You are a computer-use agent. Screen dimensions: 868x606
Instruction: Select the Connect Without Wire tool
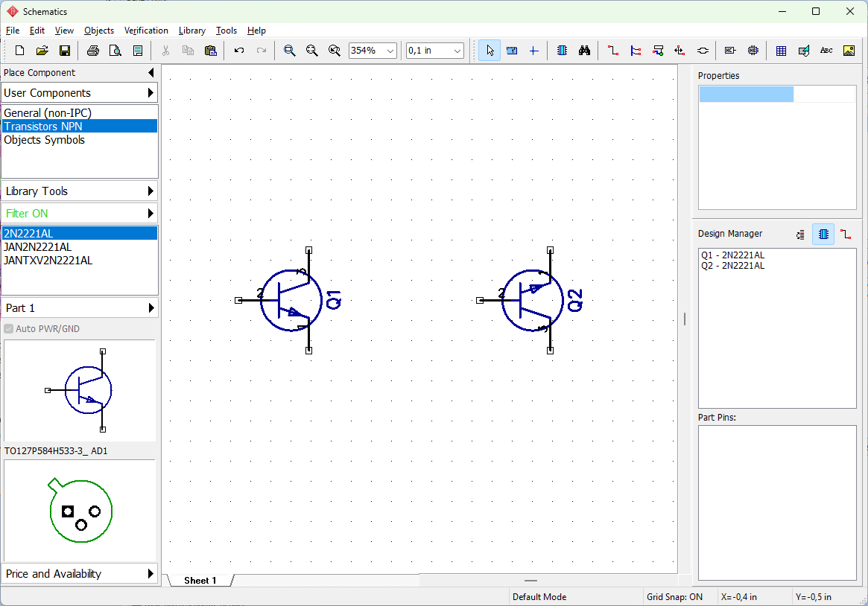pyautogui.click(x=703, y=51)
